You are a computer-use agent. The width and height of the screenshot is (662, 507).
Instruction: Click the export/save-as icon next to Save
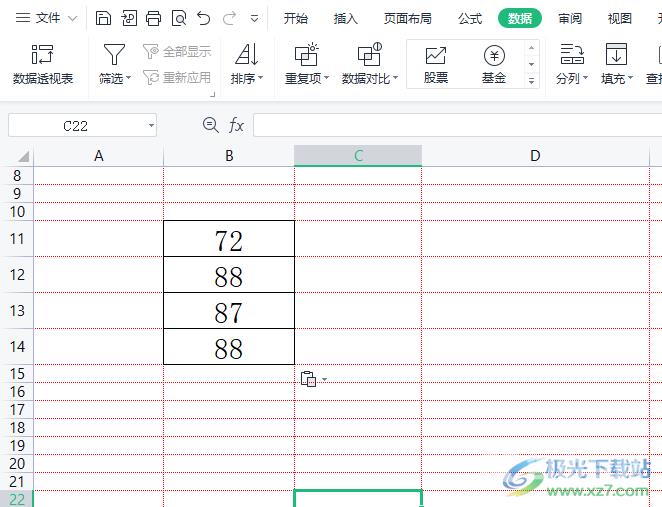pyautogui.click(x=128, y=18)
